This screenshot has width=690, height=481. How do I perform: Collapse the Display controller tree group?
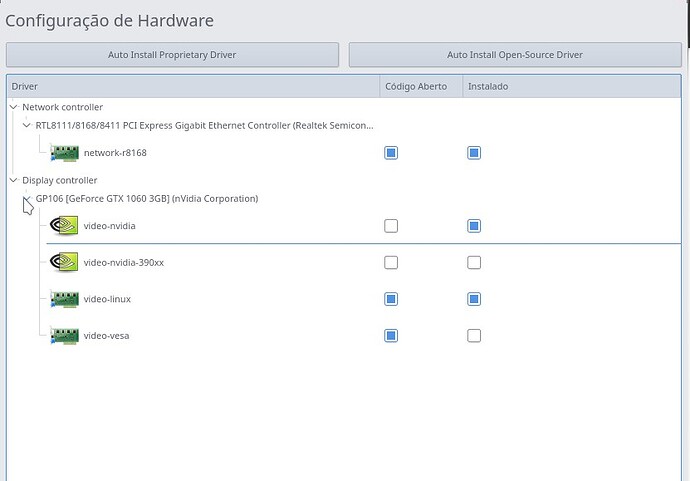point(14,180)
